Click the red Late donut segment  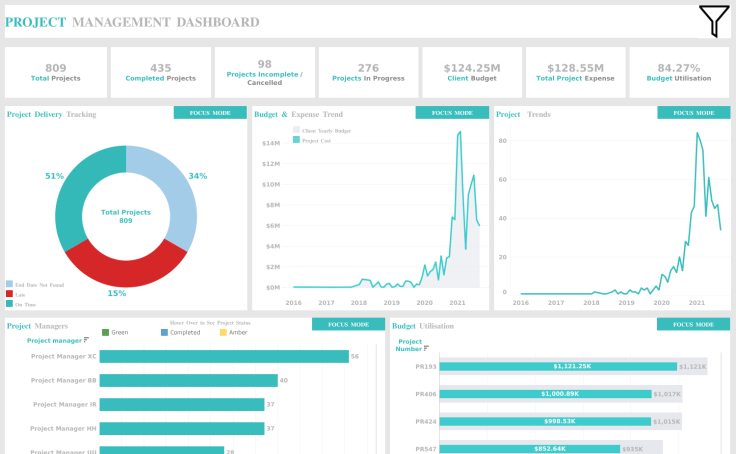[x=127, y=266]
